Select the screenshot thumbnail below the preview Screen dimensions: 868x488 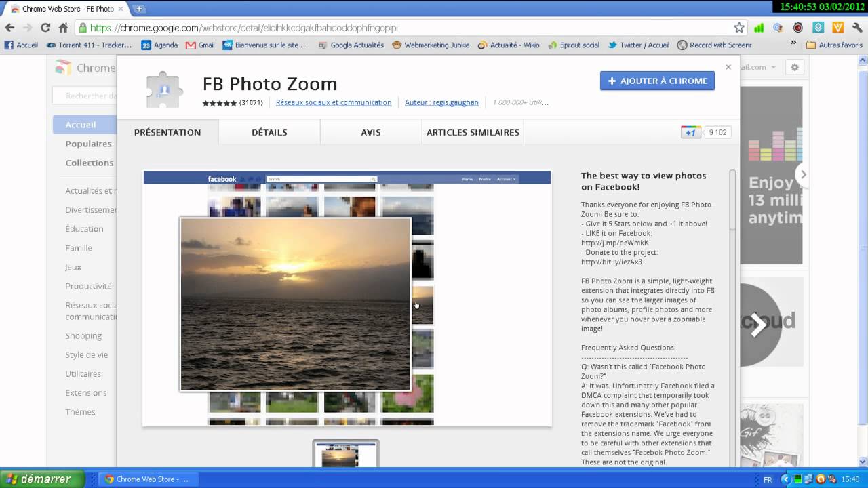point(346,454)
